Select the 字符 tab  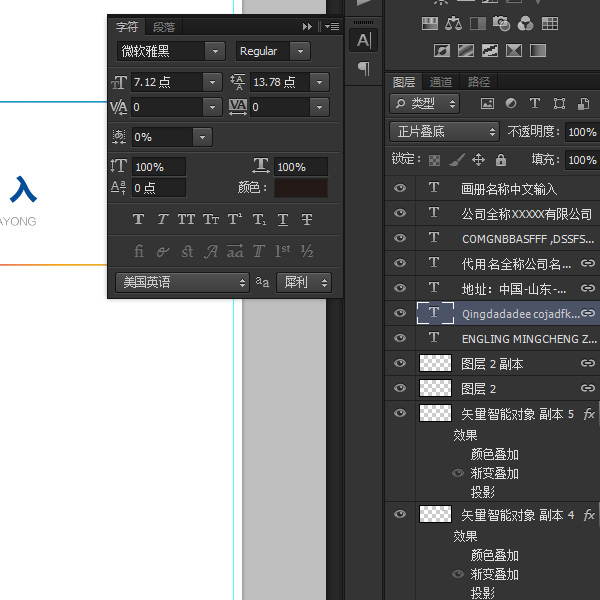pos(127,27)
